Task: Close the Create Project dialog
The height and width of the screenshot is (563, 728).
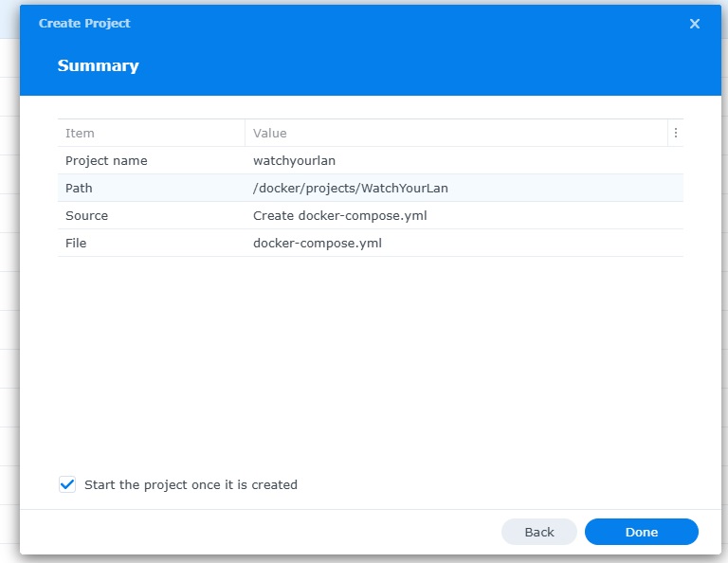Action: pyautogui.click(x=695, y=24)
